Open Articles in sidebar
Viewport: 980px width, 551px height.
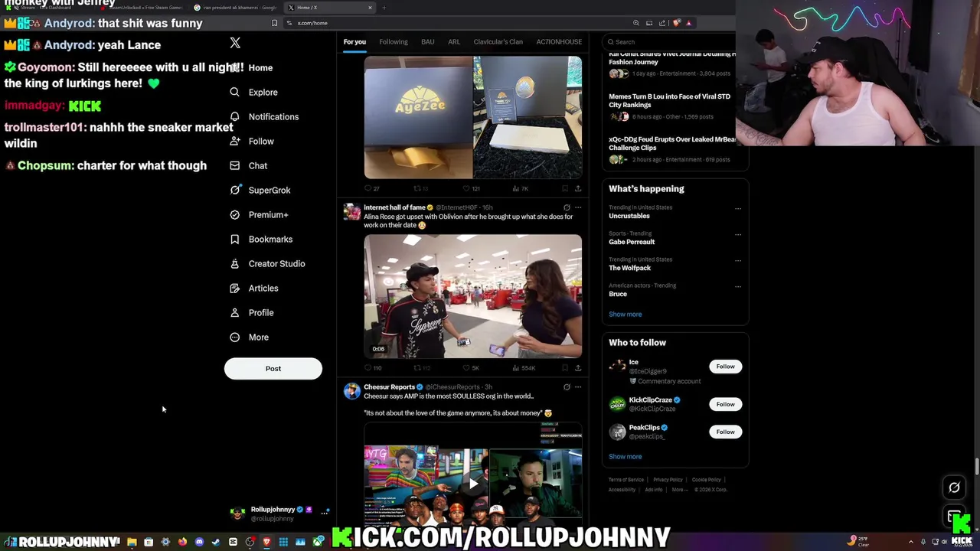[x=253, y=288]
